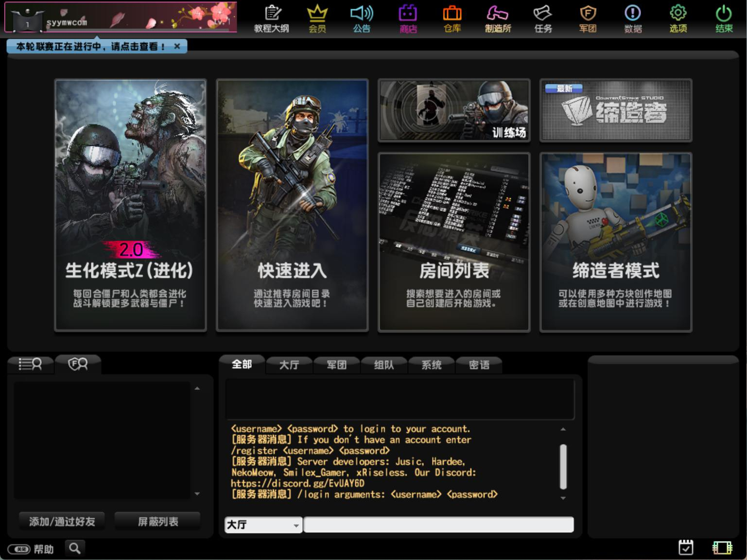
Task: Switch to the 密语 whisper chat tab
Action: coord(479,365)
